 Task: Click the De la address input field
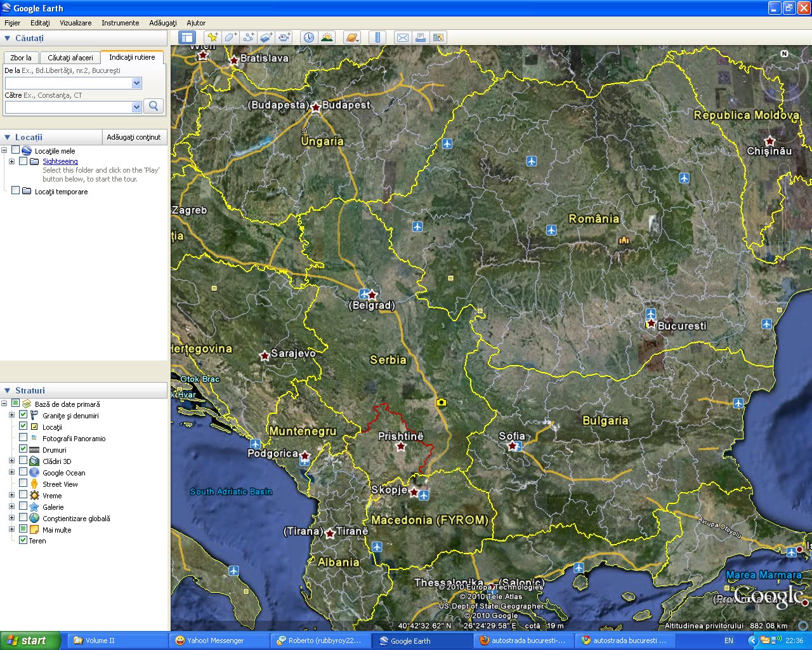(69, 83)
